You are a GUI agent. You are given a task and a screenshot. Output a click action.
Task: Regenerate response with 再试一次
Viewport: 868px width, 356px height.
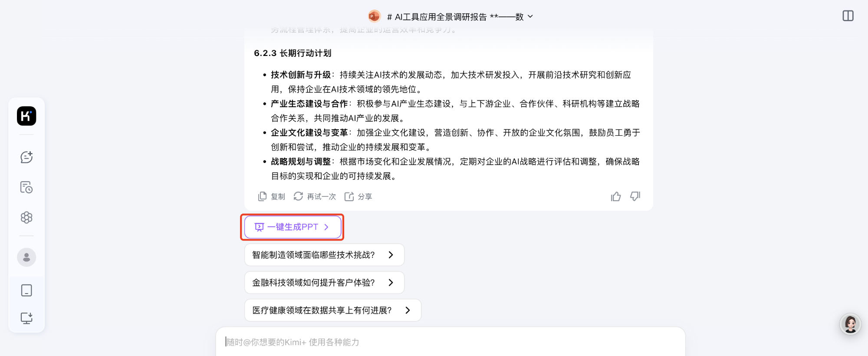point(315,197)
